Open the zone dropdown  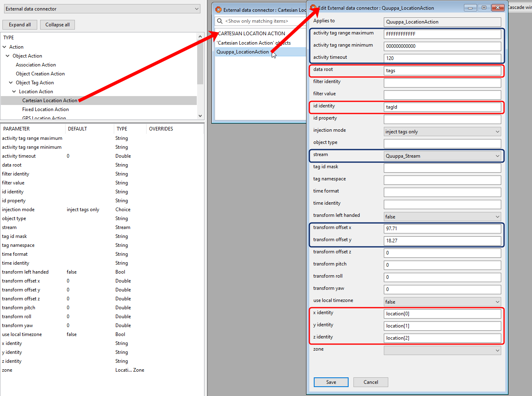(x=442, y=351)
